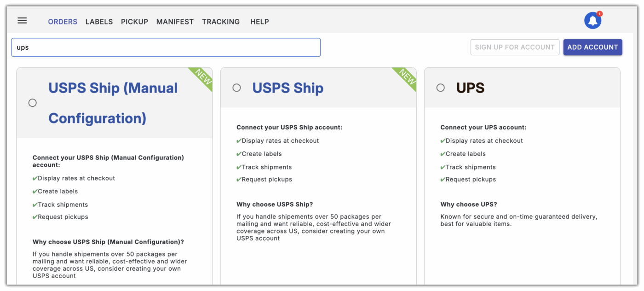The width and height of the screenshot is (644, 291).
Task: Click the USPS Ship card heading
Action: pos(287,87)
